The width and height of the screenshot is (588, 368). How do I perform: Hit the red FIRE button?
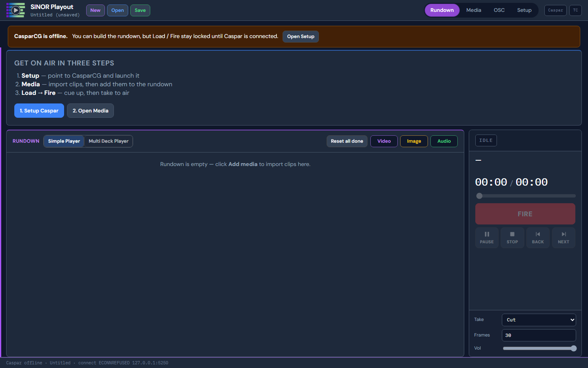(525, 214)
